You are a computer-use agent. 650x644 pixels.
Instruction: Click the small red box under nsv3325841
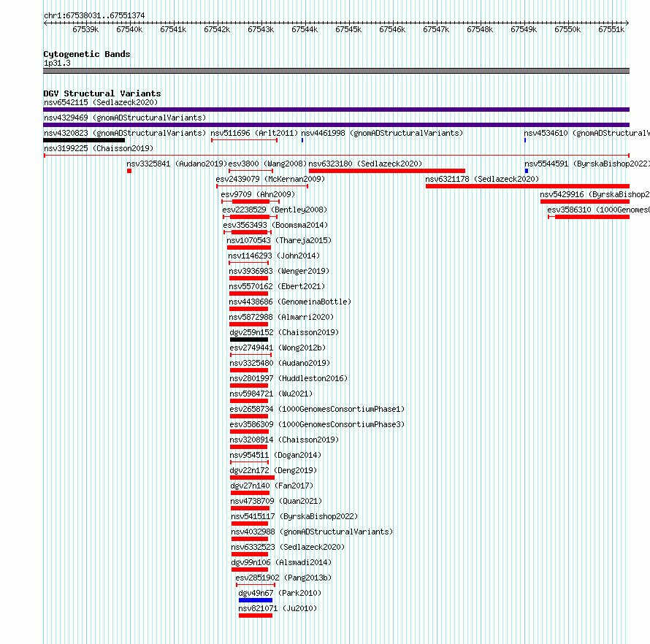(x=129, y=171)
